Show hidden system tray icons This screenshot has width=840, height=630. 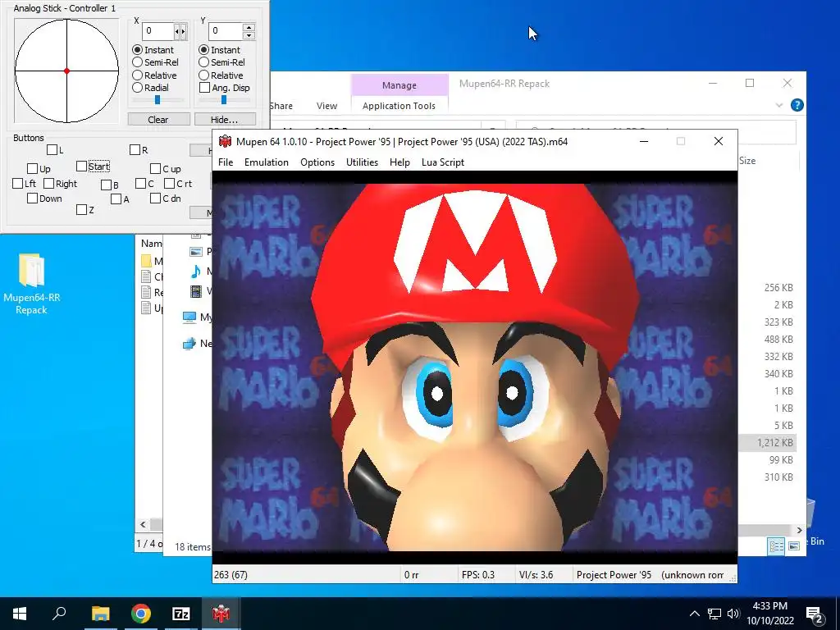(694, 614)
